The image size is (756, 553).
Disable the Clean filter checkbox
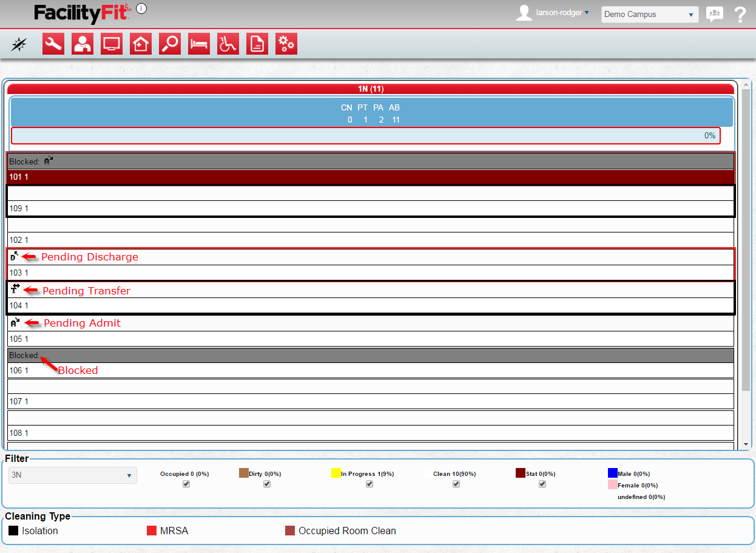pos(456,484)
